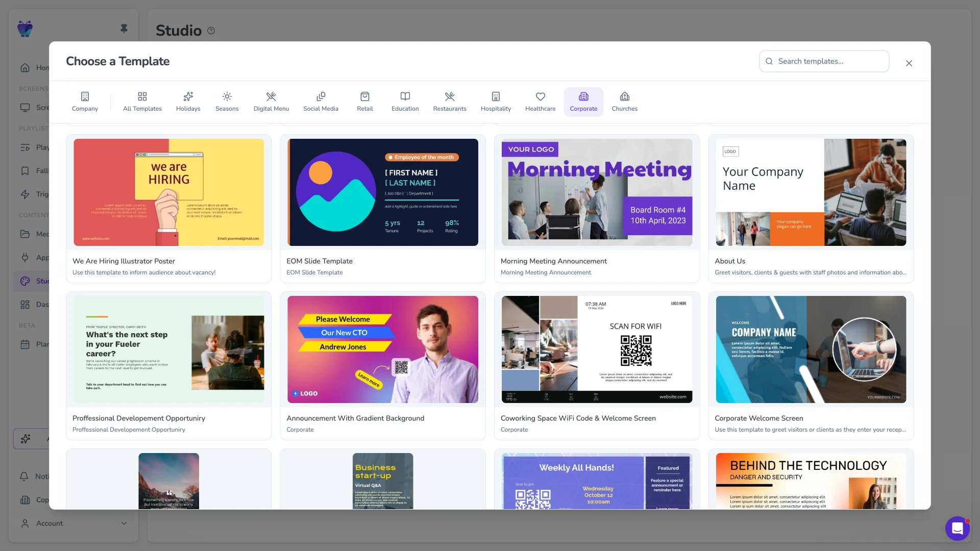Switch to the All Templates tab
This screenshot has width=980, height=551.
coord(142,102)
